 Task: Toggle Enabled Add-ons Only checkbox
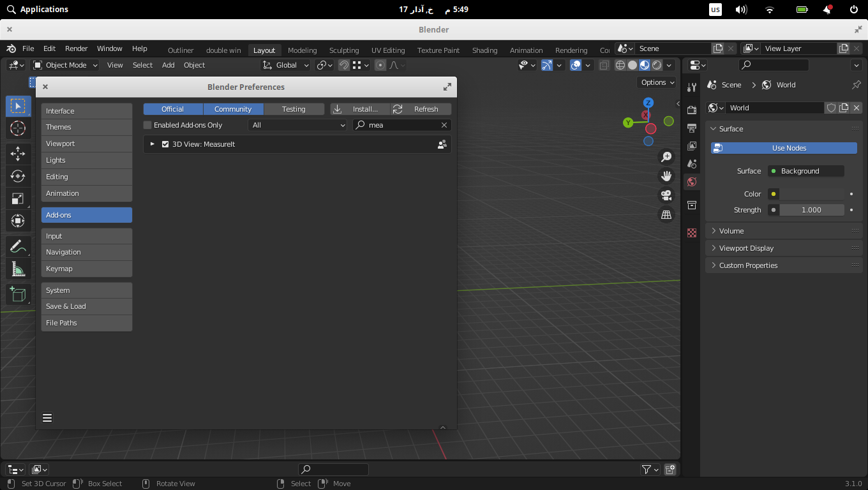147,125
